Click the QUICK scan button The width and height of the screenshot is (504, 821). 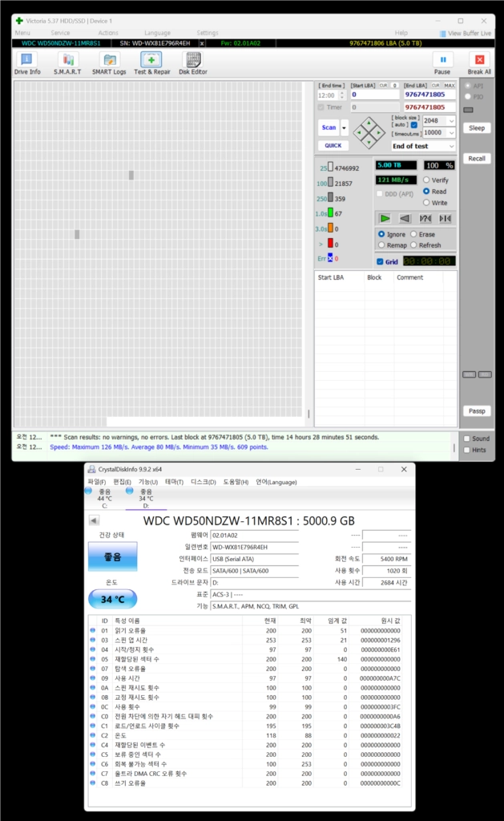333,146
